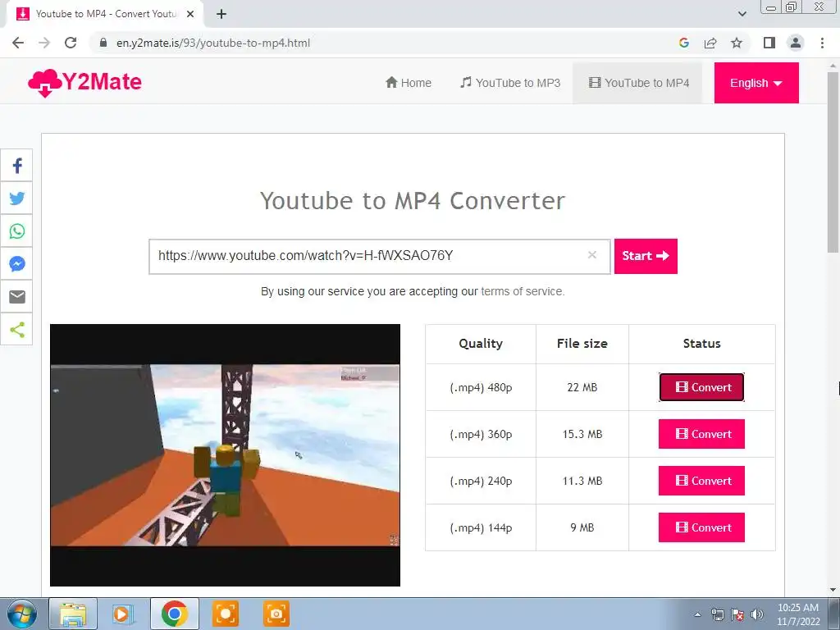Open the orange screen recorder taskbar icon
The height and width of the screenshot is (630, 840).
pos(226,614)
